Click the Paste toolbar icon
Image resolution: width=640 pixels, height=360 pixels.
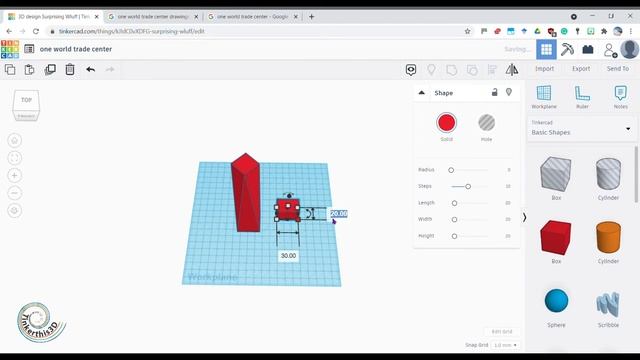click(29, 69)
